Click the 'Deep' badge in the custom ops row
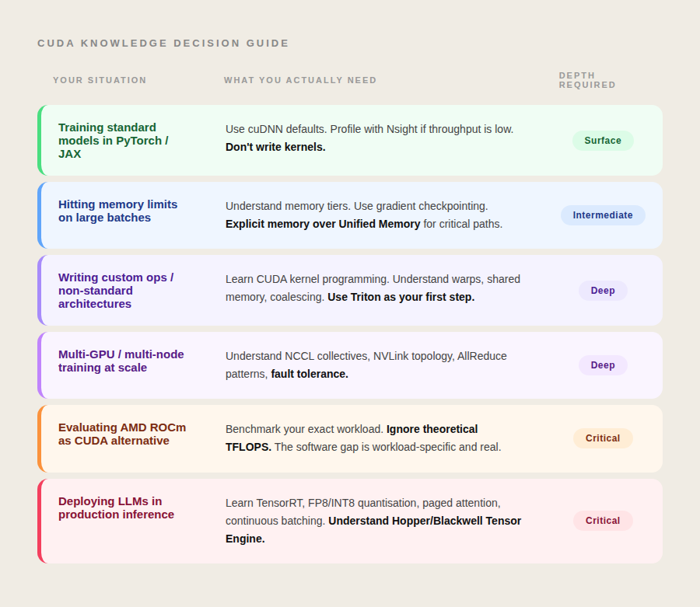700x607 pixels. (603, 291)
